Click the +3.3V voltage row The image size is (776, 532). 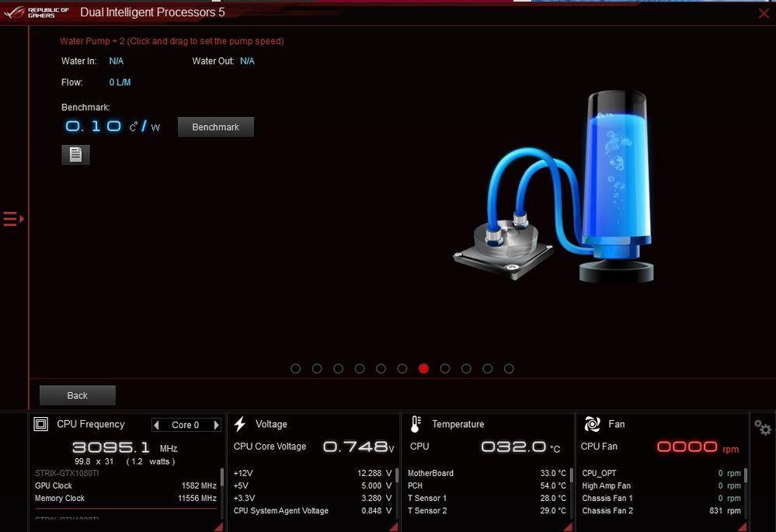coord(312,499)
